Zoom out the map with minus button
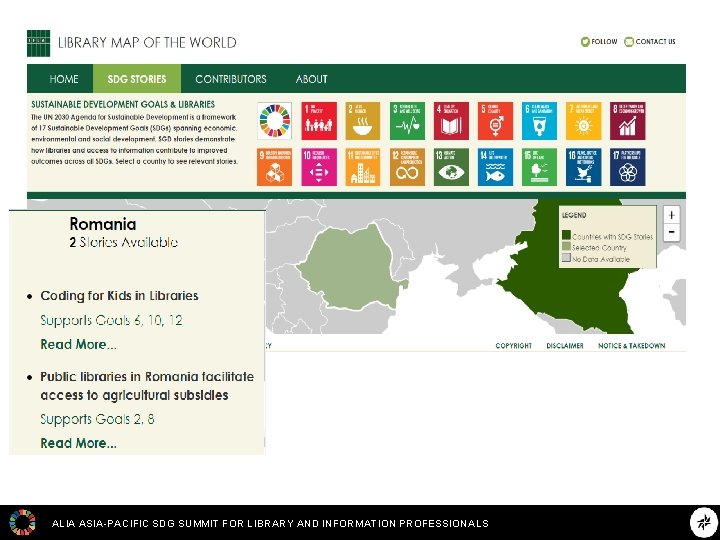The width and height of the screenshot is (720, 540). click(x=671, y=231)
